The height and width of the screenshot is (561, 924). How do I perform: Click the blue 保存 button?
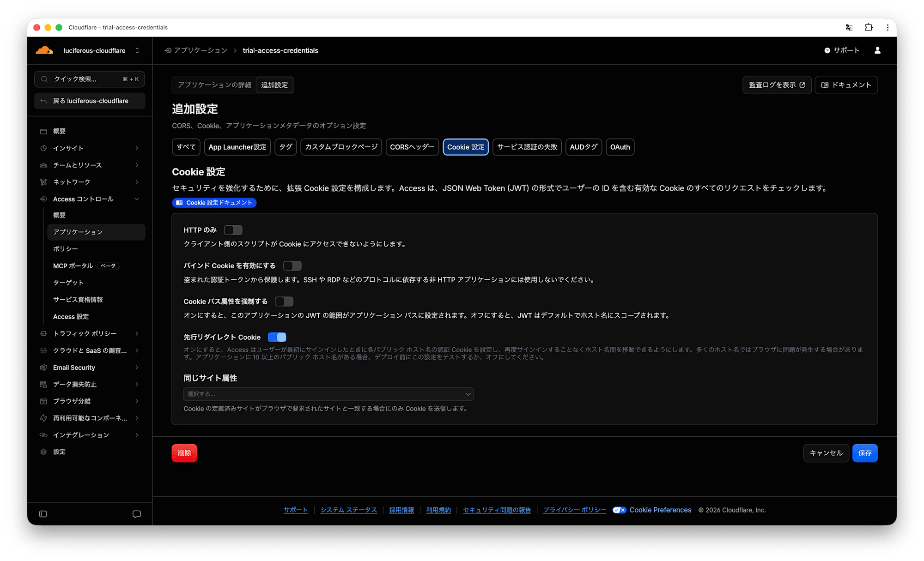865,453
